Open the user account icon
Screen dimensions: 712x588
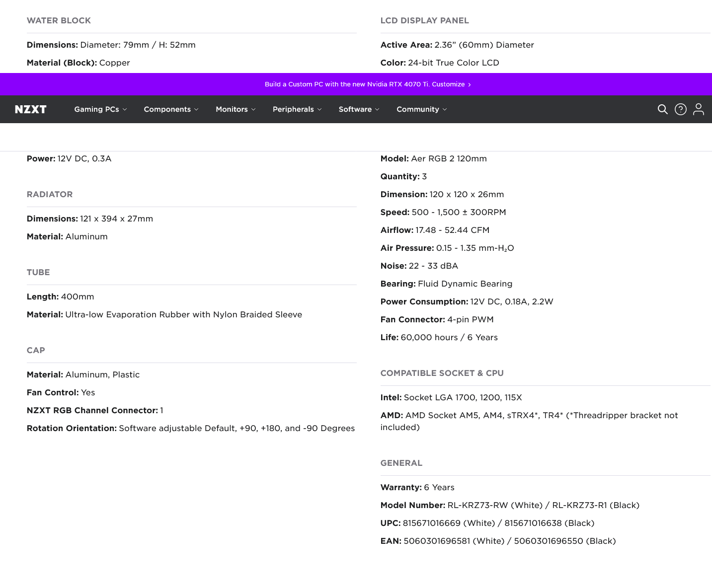(699, 109)
